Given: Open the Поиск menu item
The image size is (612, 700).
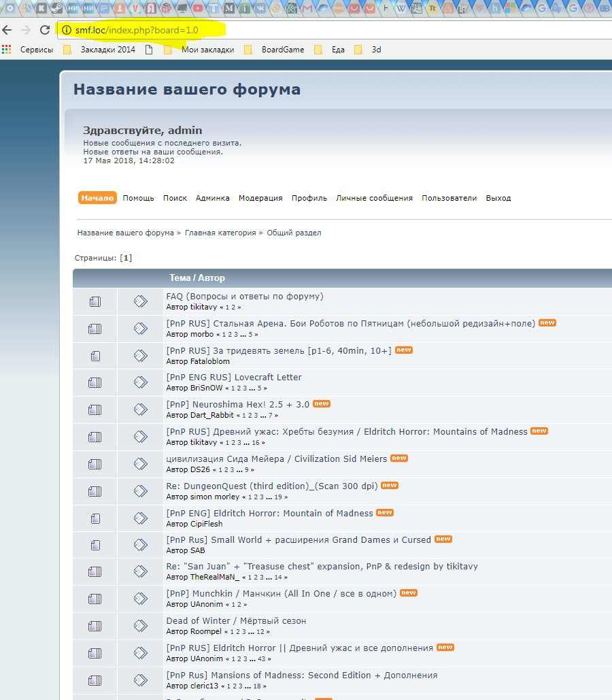Looking at the screenshot, I should (175, 198).
